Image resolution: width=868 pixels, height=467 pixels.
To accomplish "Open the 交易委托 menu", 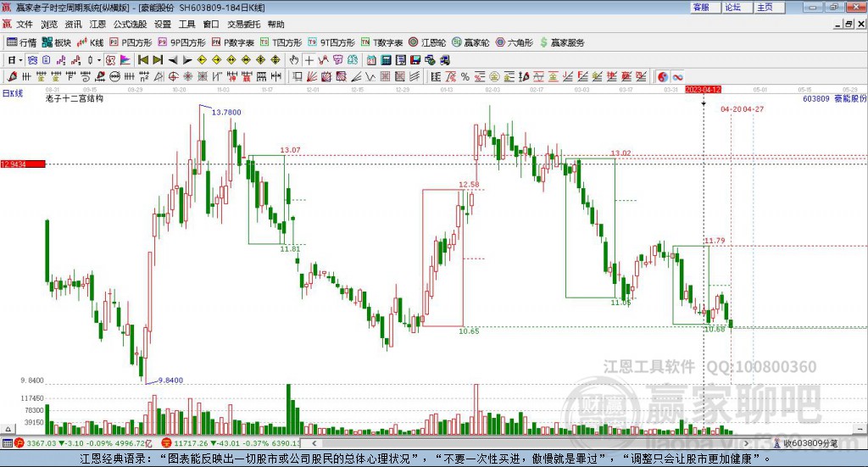I will (243, 25).
